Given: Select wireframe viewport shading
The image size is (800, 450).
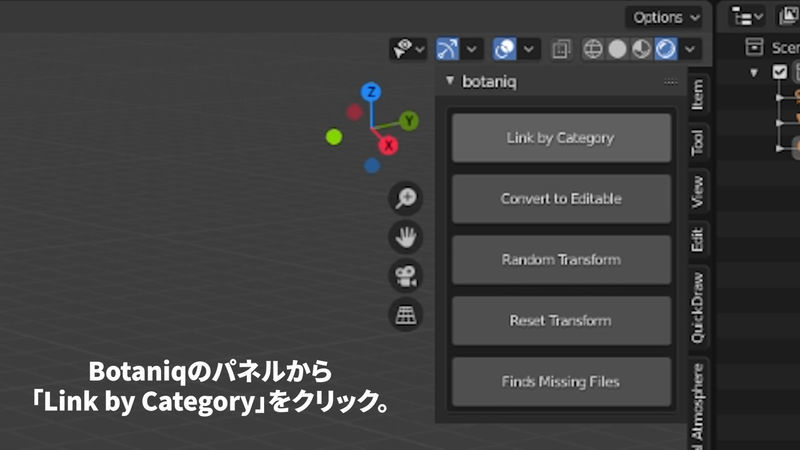Looking at the screenshot, I should click(593, 49).
